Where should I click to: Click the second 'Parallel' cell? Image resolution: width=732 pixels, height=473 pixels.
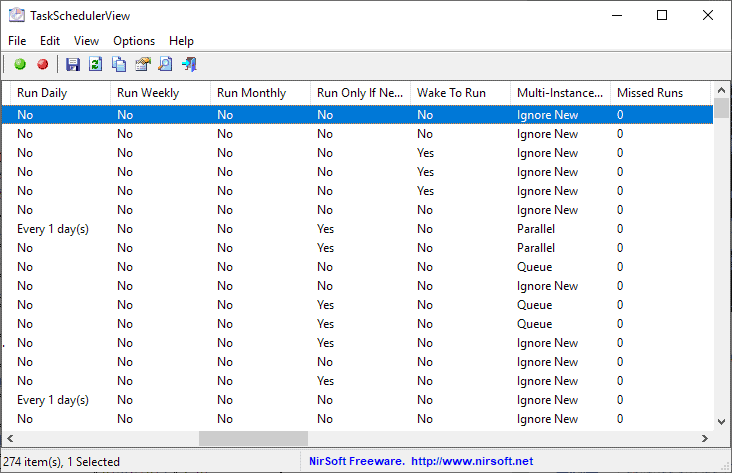pos(536,248)
